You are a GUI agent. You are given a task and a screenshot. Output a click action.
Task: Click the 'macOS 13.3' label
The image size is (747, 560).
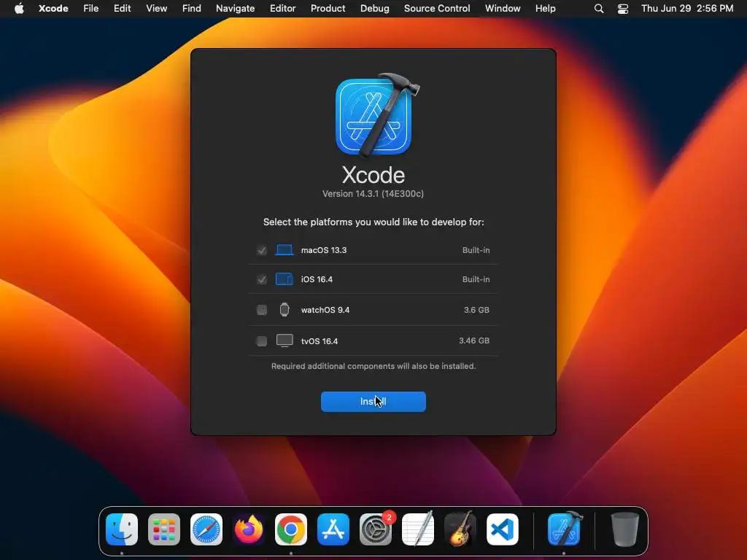[x=324, y=250]
